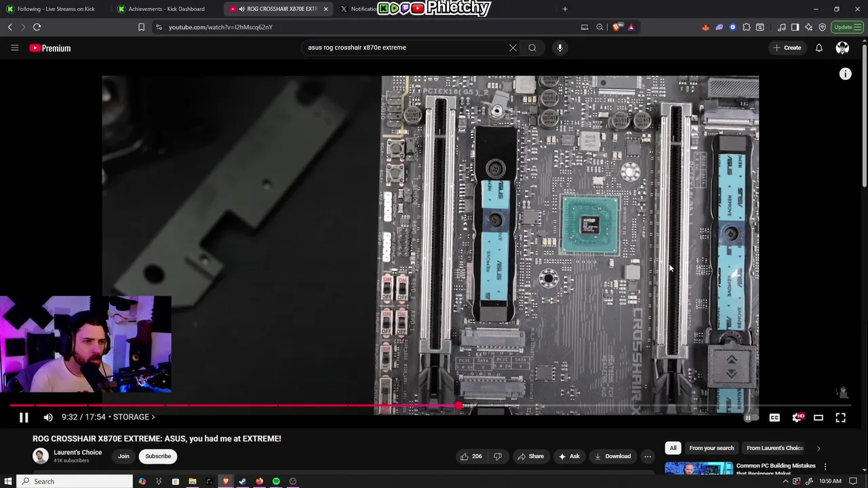868x488 pixels.
Task: Open the Create button
Action: (x=787, y=47)
